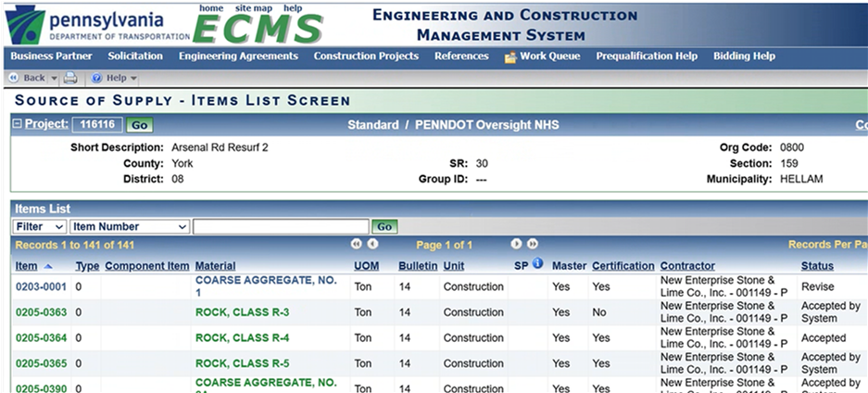Open the Item Number dropdown

pos(130,226)
